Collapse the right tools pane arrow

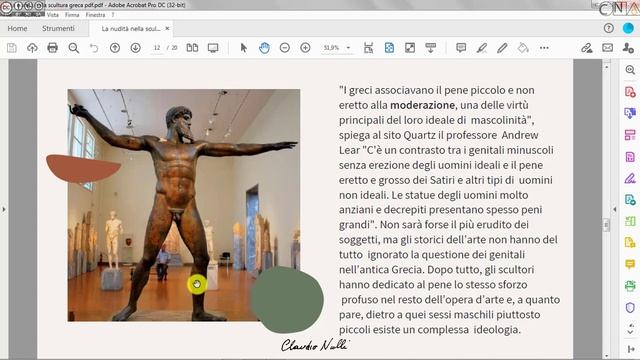click(x=615, y=209)
